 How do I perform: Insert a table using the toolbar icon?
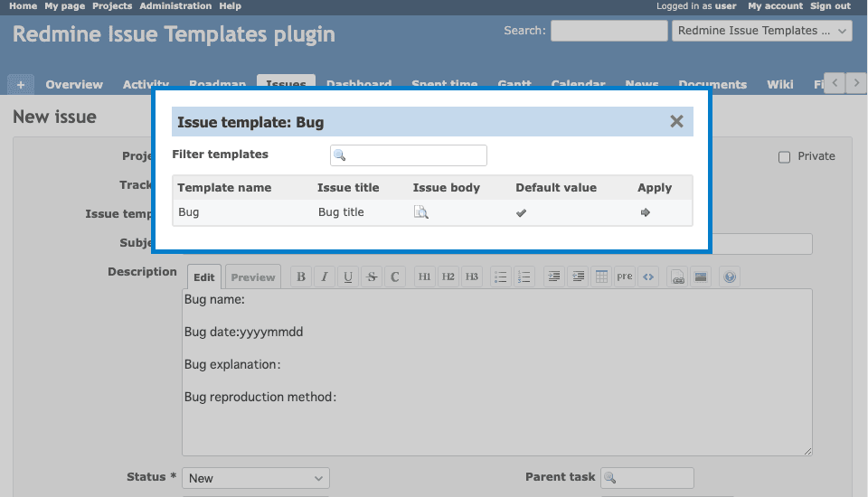pyautogui.click(x=601, y=277)
